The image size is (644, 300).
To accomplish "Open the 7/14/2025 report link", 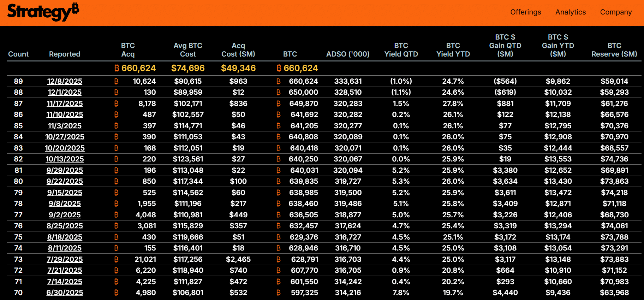I will click(x=65, y=282).
